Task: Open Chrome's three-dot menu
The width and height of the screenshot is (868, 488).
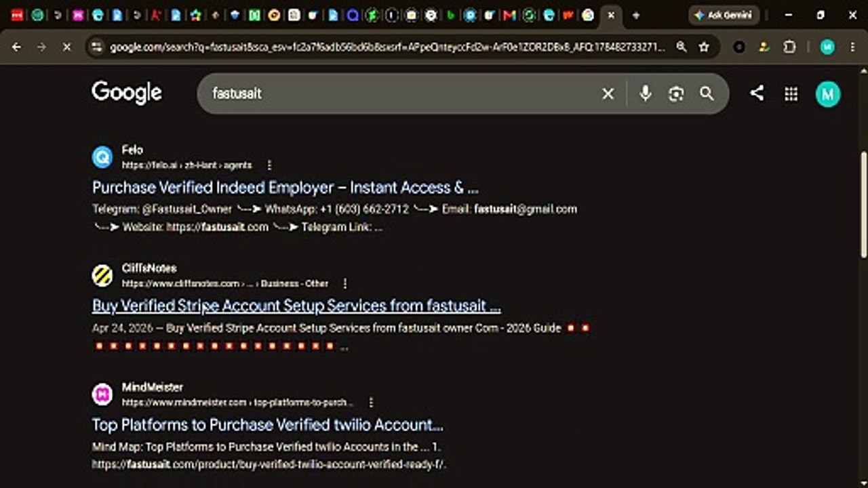Action: point(852,47)
